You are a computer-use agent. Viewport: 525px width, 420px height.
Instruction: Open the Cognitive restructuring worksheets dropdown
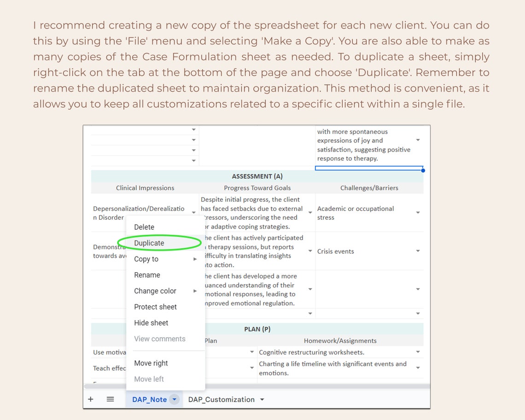coord(417,352)
